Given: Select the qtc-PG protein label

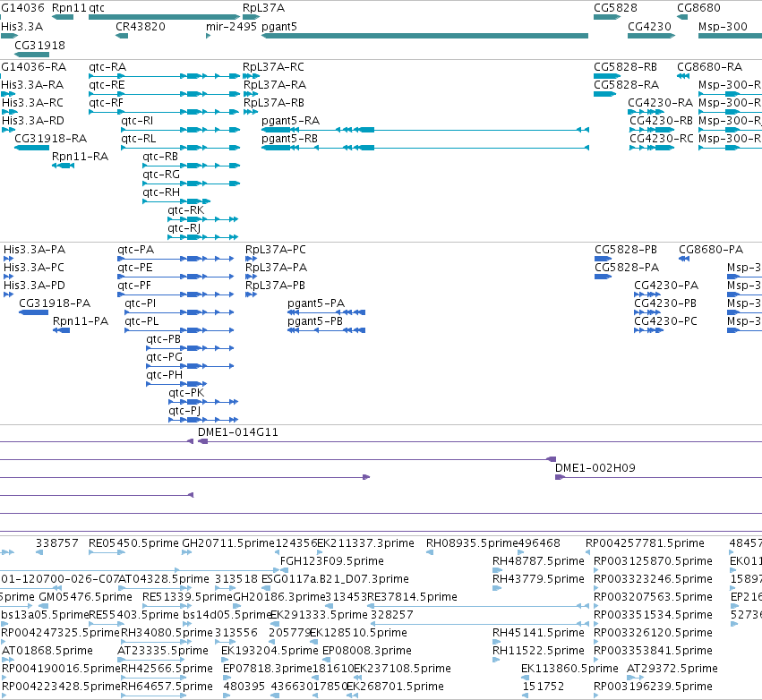Looking at the screenshot, I should [x=164, y=357].
